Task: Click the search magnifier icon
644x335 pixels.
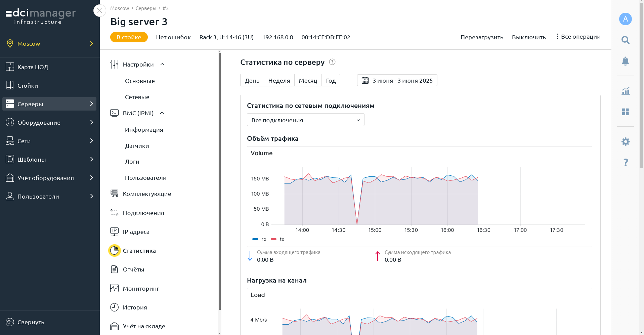Action: pos(625,40)
